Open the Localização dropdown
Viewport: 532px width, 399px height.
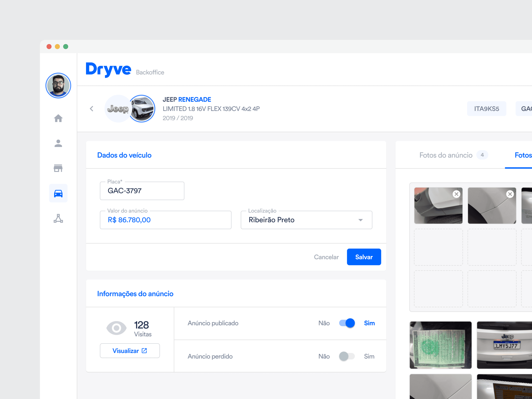click(x=306, y=220)
